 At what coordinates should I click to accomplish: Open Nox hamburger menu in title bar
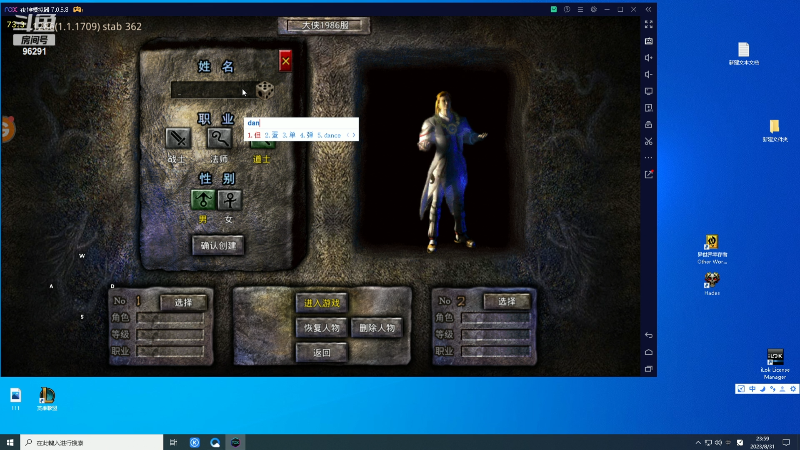click(580, 9)
